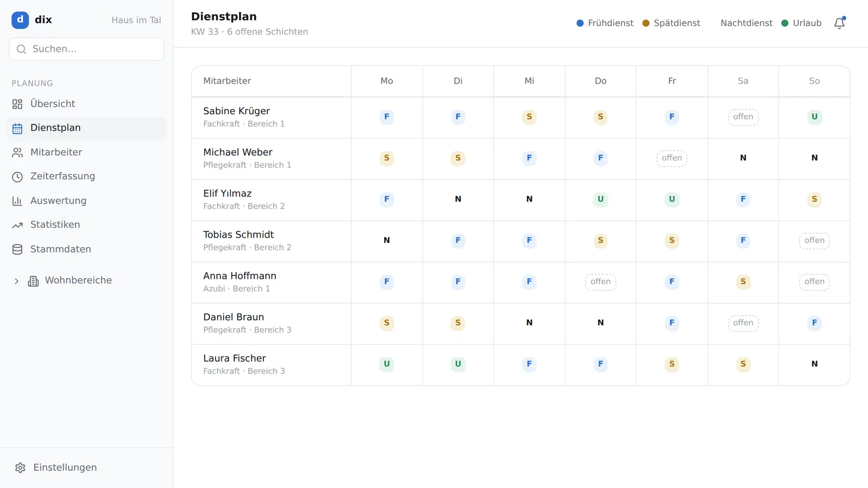Select the Zeiterfassung clock icon
Image resolution: width=868 pixels, height=488 pixels.
coord(17,177)
